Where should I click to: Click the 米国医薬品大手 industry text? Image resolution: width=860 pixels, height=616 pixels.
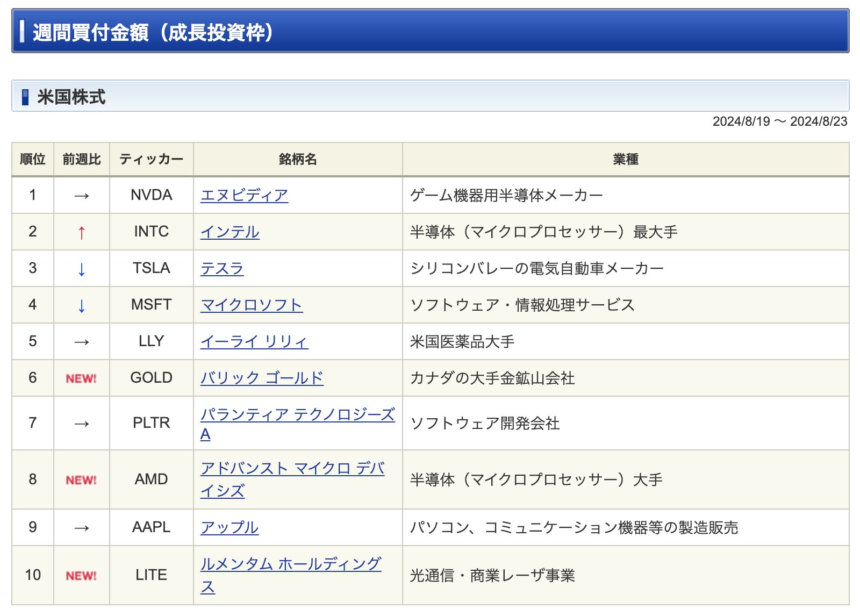point(462,342)
